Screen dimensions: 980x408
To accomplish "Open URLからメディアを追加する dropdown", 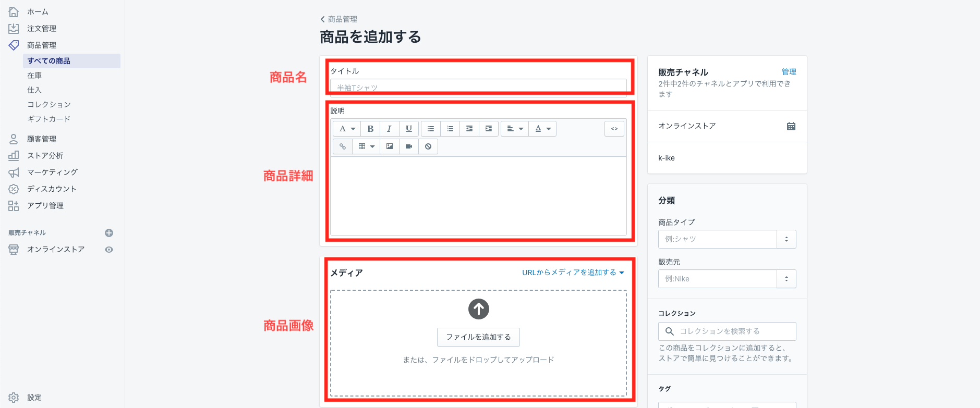I will 573,273.
